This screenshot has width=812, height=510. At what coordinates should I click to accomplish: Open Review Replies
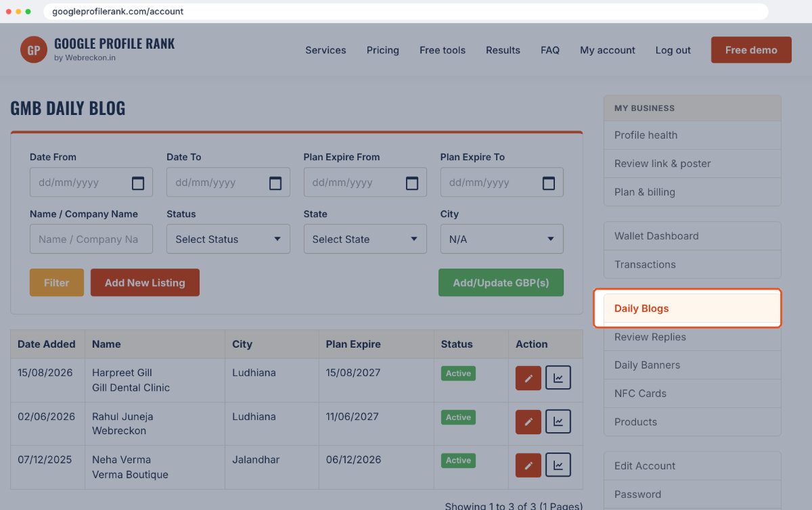coord(692,337)
